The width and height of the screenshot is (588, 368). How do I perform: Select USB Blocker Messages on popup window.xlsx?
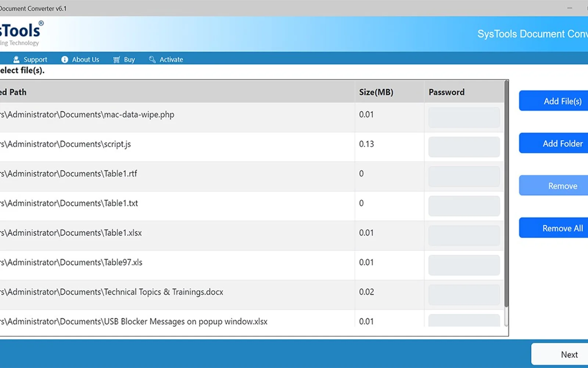tap(134, 321)
